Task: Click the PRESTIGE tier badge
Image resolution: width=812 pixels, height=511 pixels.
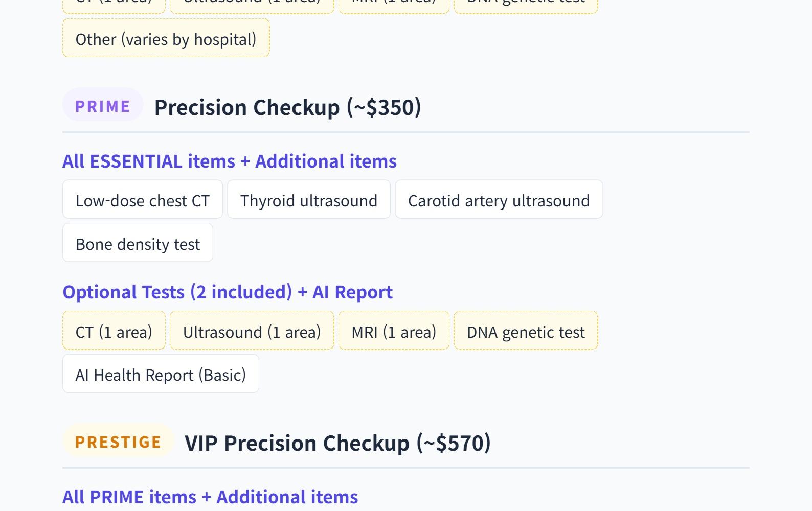Action: (118, 442)
